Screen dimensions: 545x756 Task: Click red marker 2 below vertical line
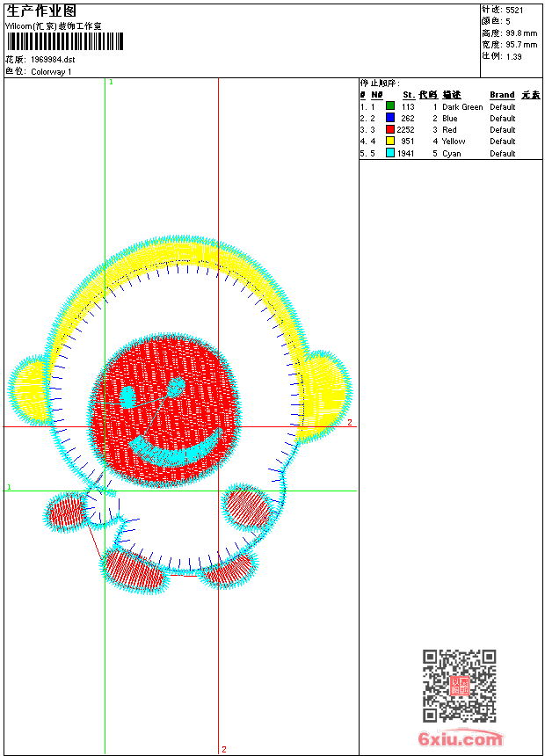224,749
